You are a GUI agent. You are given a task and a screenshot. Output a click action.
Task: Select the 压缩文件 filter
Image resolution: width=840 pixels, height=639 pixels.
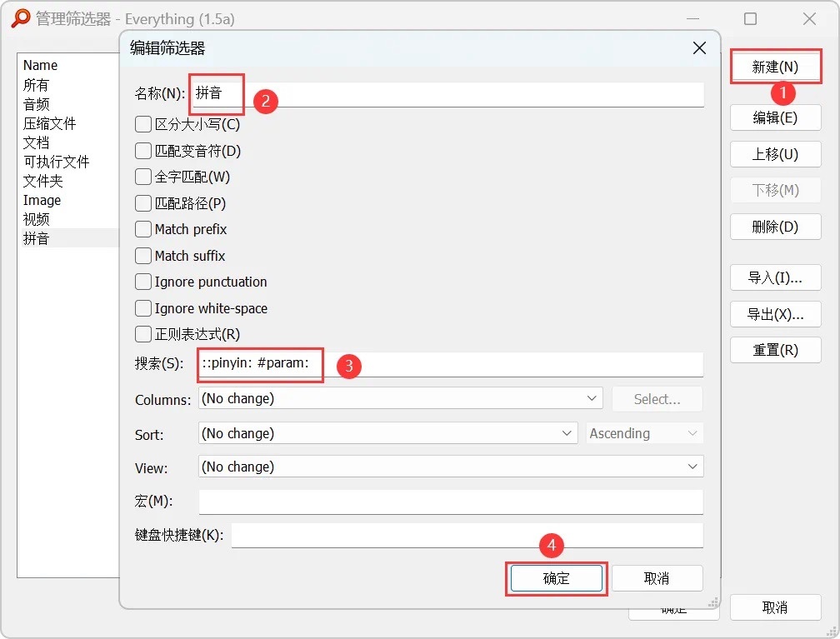pyautogui.click(x=49, y=123)
